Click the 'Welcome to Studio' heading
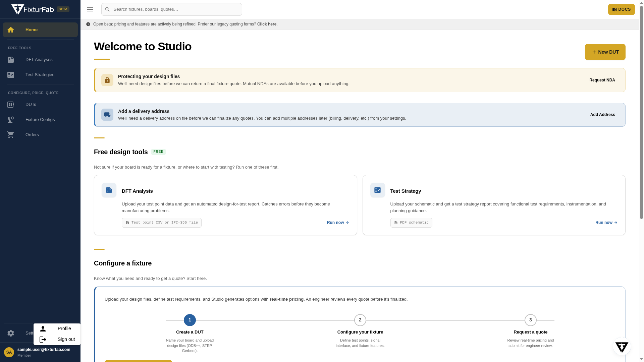Image resolution: width=644 pixels, height=362 pixels. point(143,47)
